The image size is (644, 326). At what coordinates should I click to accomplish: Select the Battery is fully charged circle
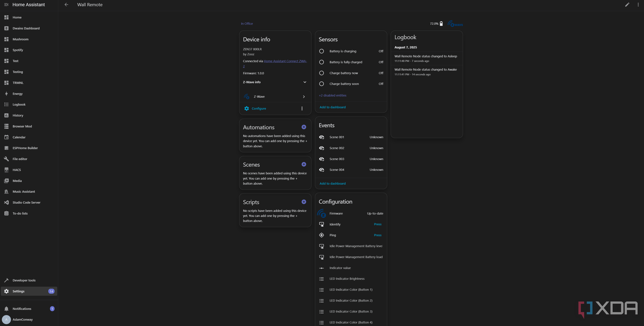(321, 62)
